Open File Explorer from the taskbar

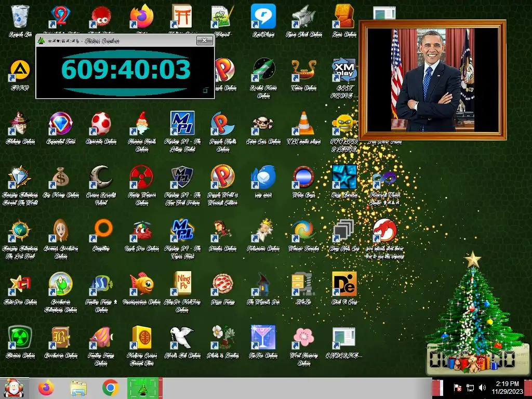click(x=78, y=388)
